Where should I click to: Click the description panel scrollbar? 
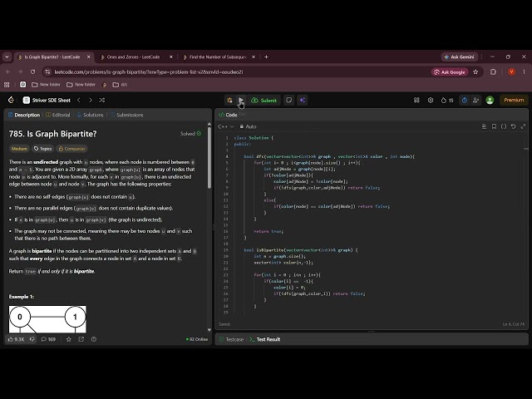tap(209, 156)
